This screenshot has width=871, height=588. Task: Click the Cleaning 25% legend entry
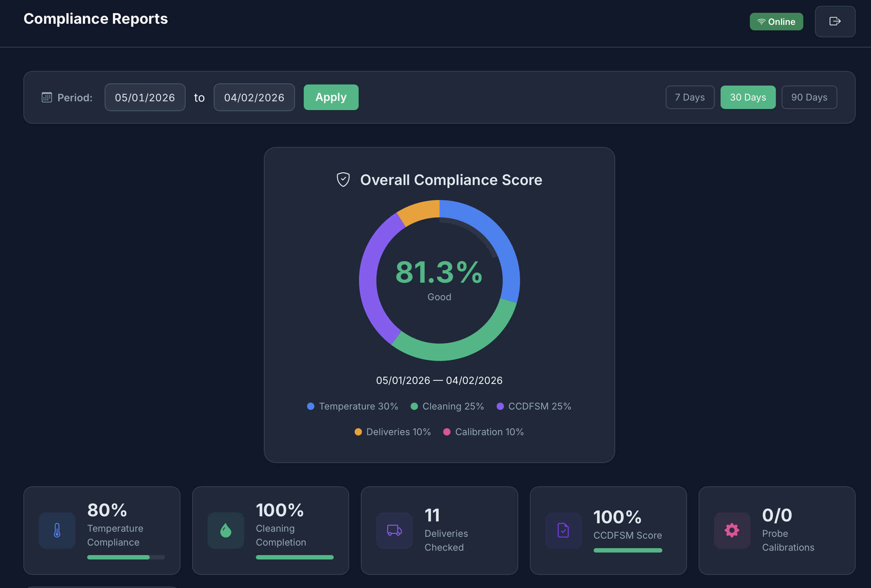(447, 406)
